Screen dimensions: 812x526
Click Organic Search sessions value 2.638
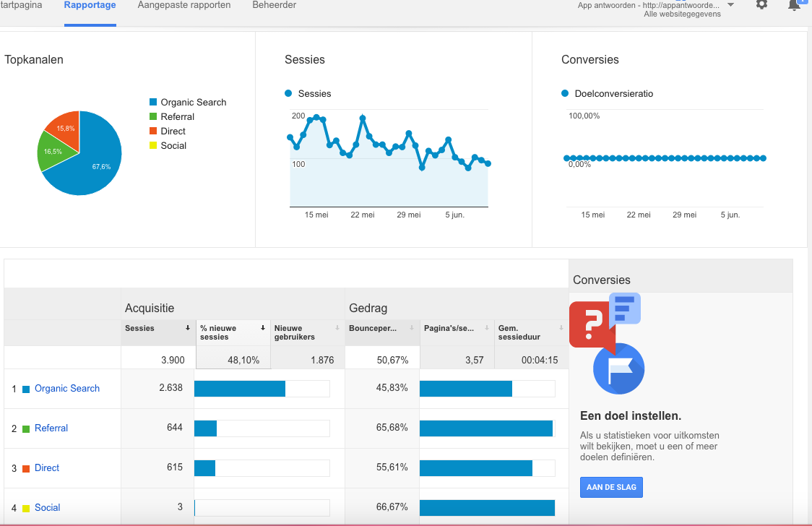click(171, 387)
